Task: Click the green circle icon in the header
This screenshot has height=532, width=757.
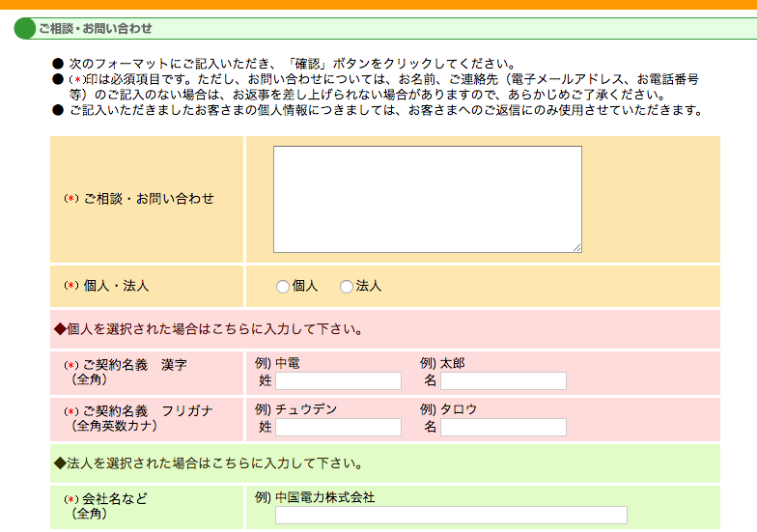Action: pyautogui.click(x=25, y=29)
